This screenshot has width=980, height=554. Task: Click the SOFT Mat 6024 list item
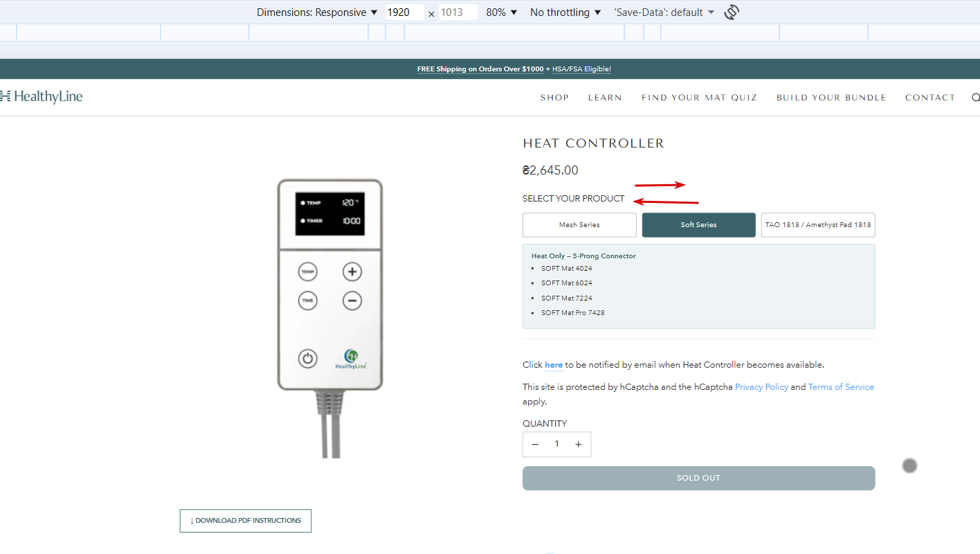[567, 283]
